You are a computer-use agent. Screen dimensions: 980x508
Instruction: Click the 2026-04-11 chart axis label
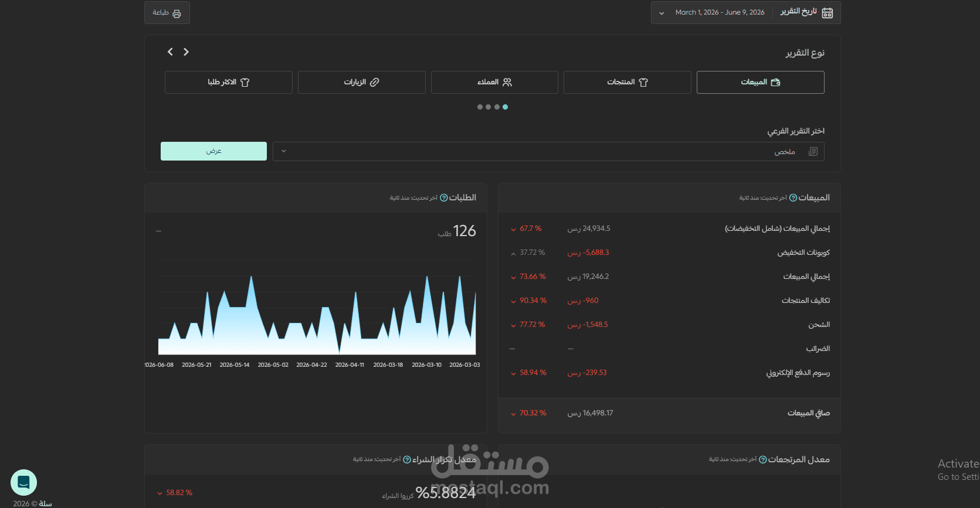[350, 365]
